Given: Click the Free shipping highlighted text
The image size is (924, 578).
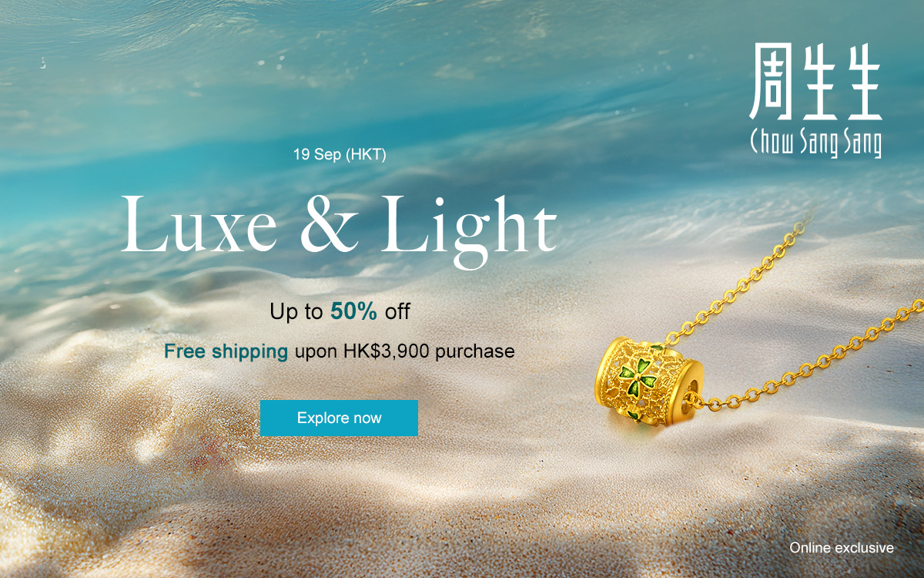Looking at the screenshot, I should [226, 351].
